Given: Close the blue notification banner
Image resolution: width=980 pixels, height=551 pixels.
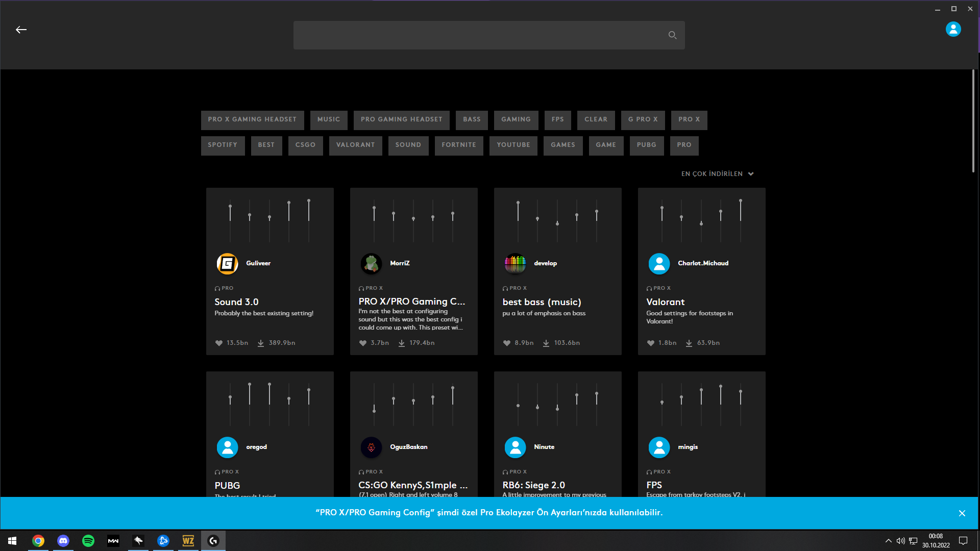Looking at the screenshot, I should (x=962, y=513).
